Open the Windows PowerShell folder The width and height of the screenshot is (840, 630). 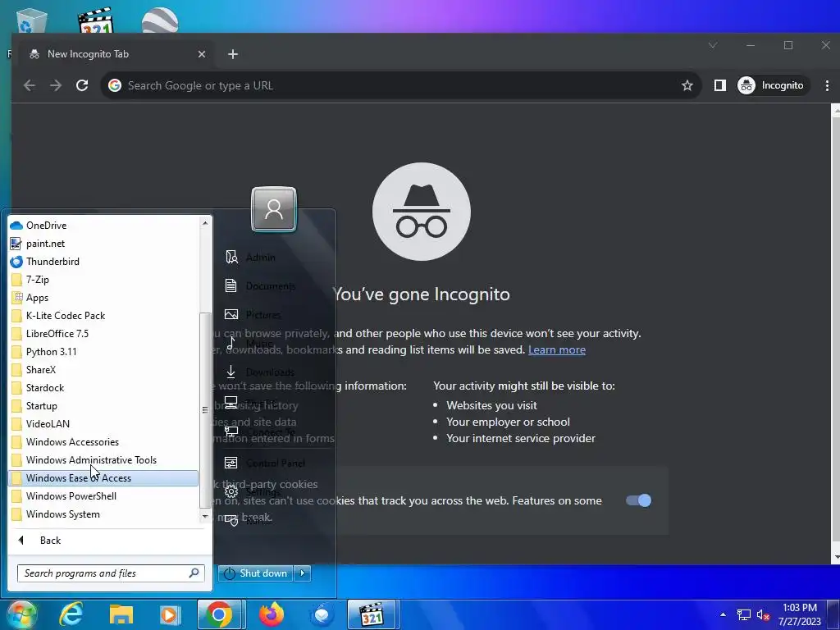coord(103,496)
